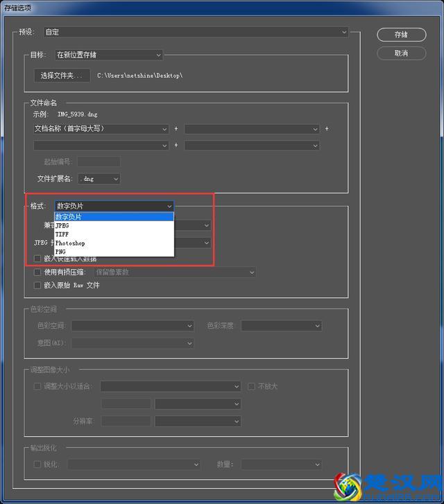
Task: Select PNG in format list
Action: tap(114, 252)
